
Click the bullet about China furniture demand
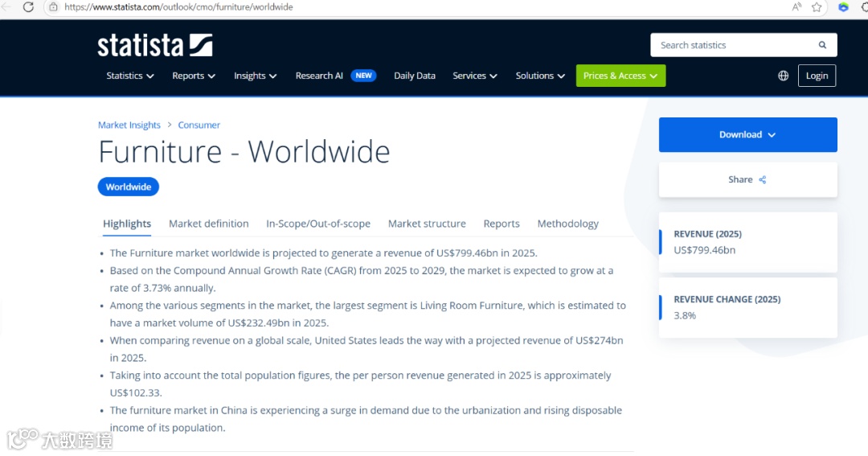click(x=366, y=419)
